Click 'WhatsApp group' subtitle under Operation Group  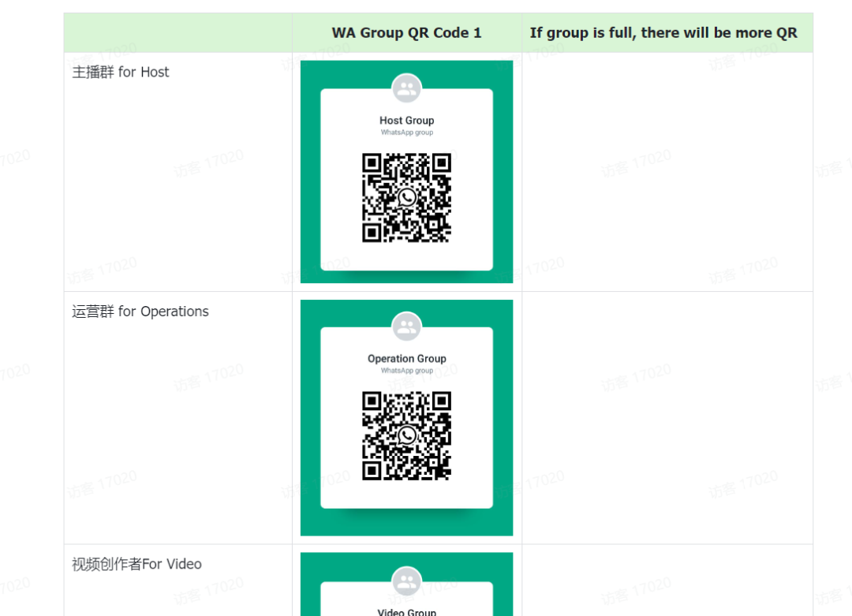[406, 371]
